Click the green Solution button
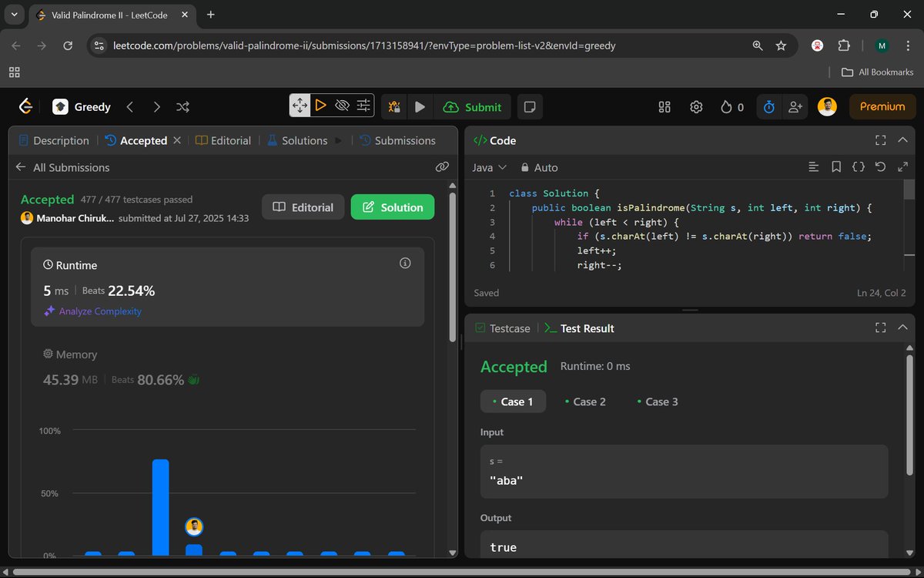 tap(393, 207)
